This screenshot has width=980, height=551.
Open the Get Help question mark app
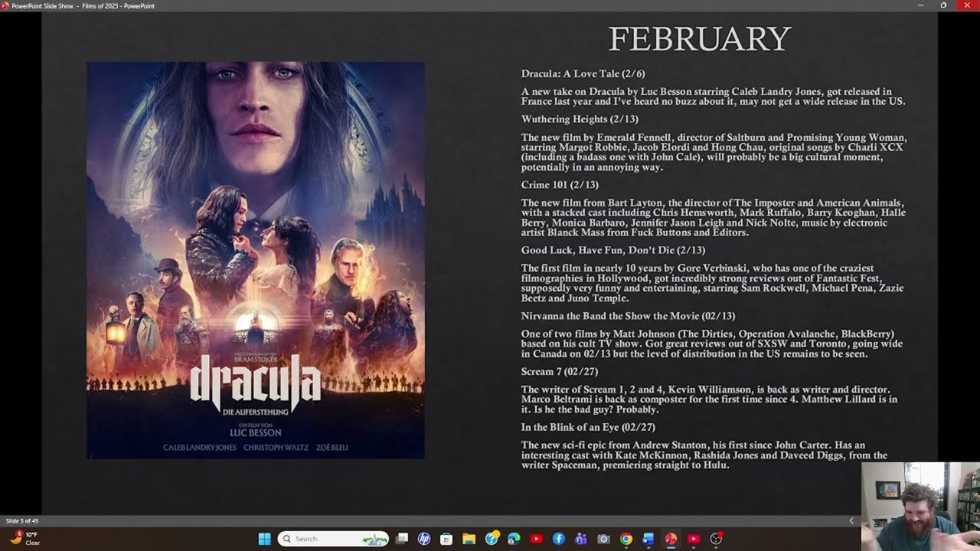(x=492, y=539)
